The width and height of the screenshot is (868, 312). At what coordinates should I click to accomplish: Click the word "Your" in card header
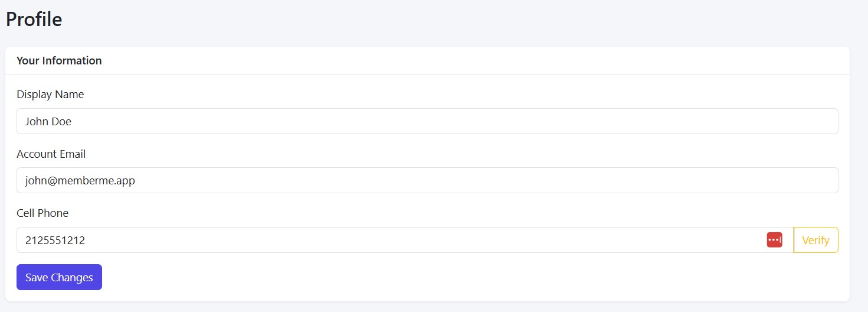tap(27, 61)
